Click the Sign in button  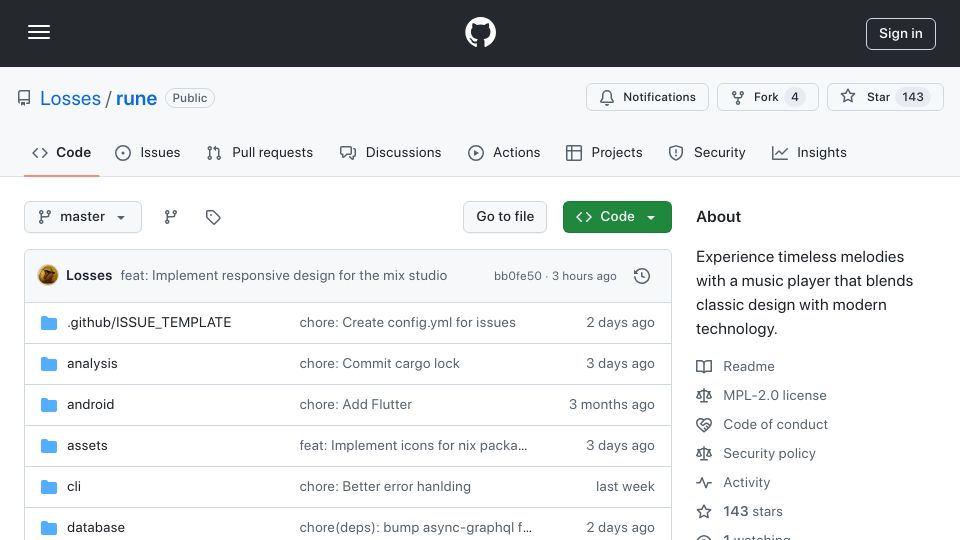tap(900, 34)
